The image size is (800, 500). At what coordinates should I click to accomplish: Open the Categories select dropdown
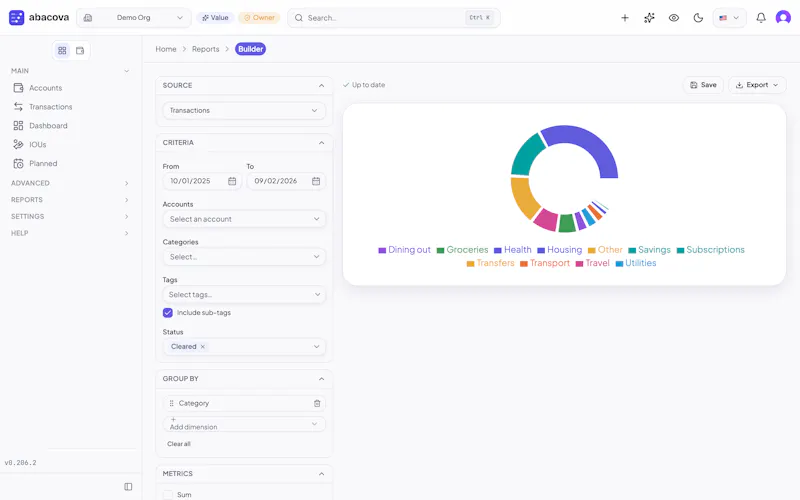pyautogui.click(x=244, y=257)
